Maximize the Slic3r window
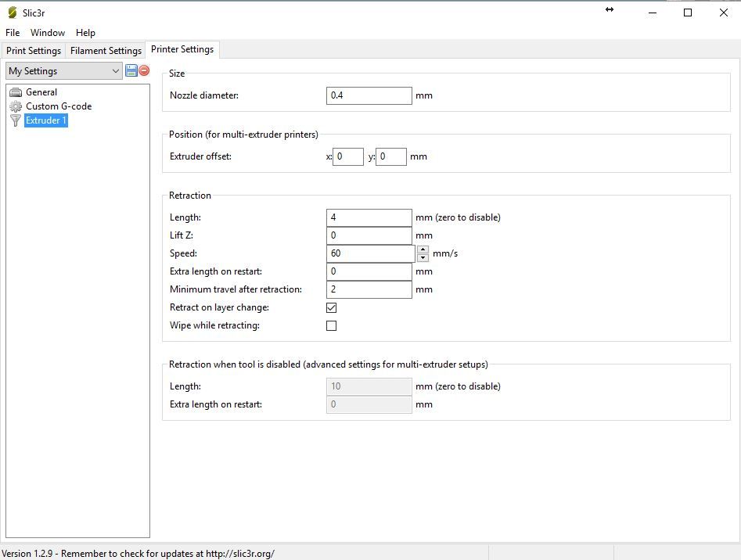Image resolution: width=741 pixels, height=560 pixels. (x=688, y=13)
